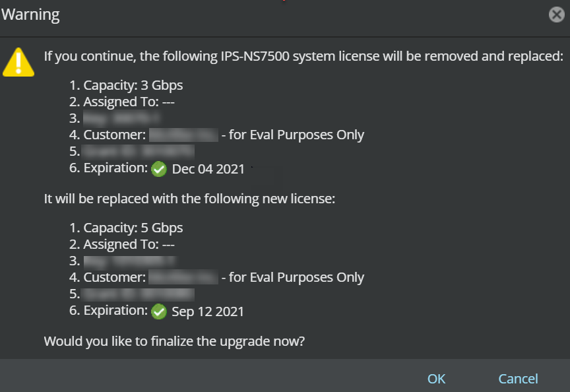Close the Warning dialog with the X icon
570x392 pixels.
557,15
